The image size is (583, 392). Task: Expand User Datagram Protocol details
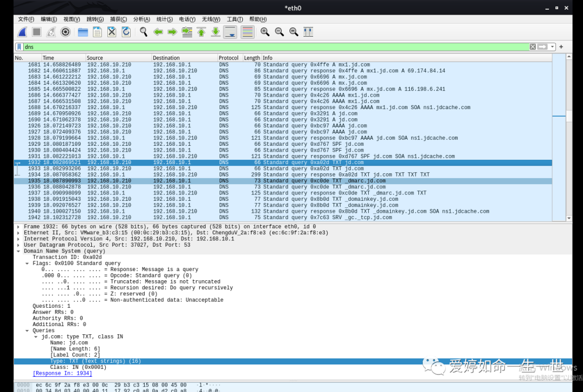coord(18,245)
